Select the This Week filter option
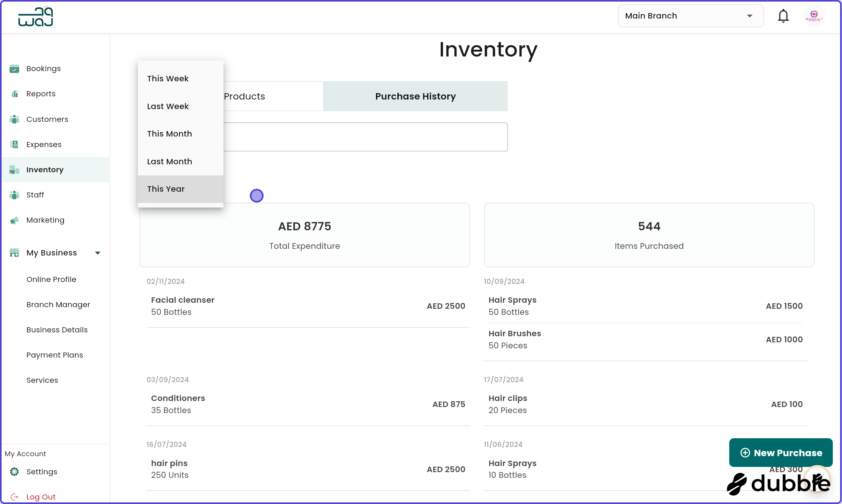 click(168, 78)
